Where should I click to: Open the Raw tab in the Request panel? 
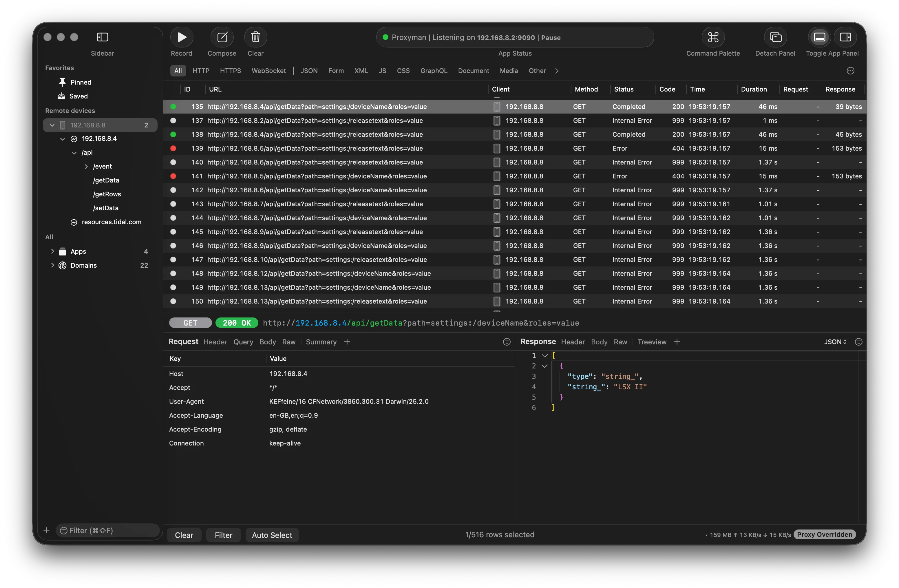pyautogui.click(x=288, y=342)
